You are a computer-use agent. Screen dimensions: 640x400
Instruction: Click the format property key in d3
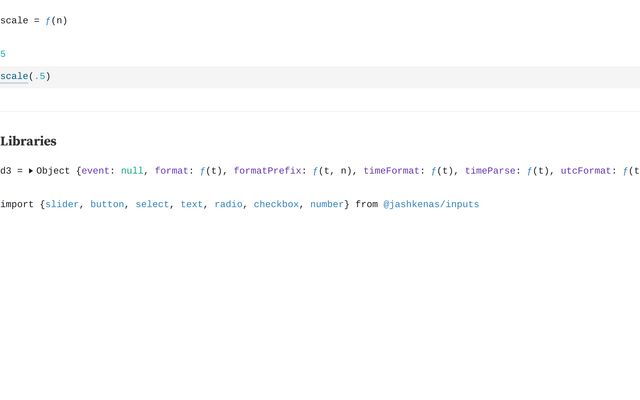coord(171,171)
